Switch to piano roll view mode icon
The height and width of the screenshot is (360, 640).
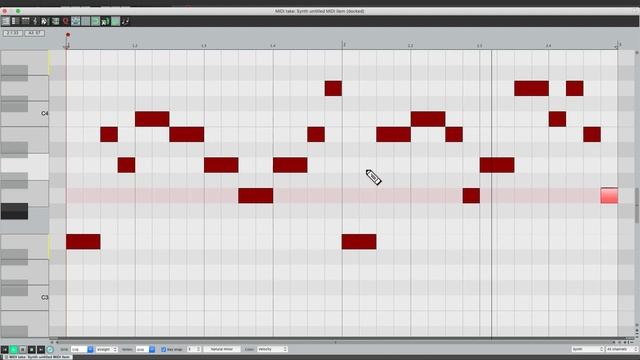tap(6, 21)
